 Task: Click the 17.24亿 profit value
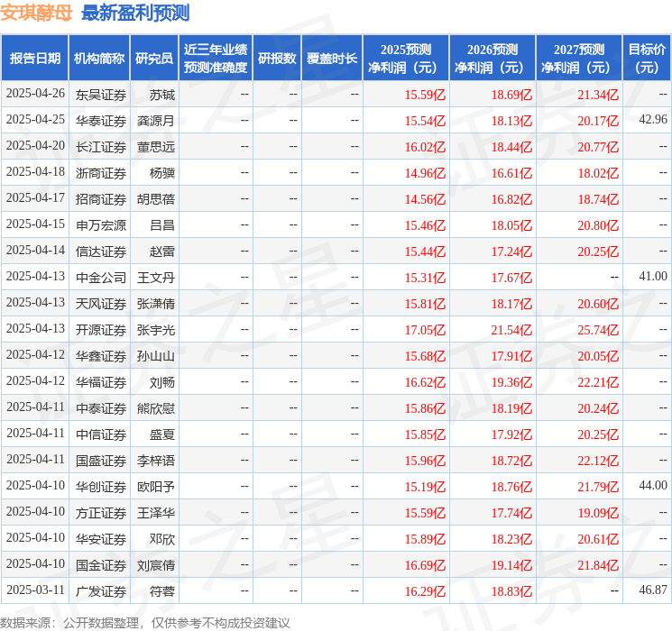tap(511, 251)
